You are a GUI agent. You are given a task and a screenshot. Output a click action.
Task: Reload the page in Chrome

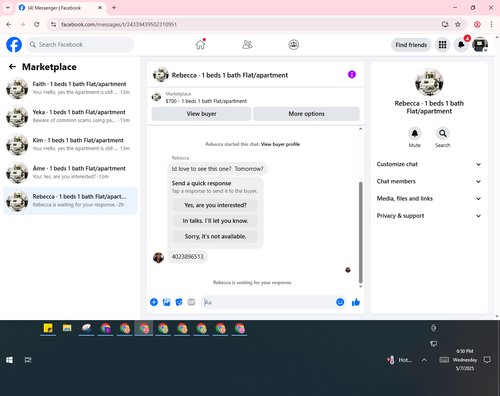pyautogui.click(x=37, y=24)
